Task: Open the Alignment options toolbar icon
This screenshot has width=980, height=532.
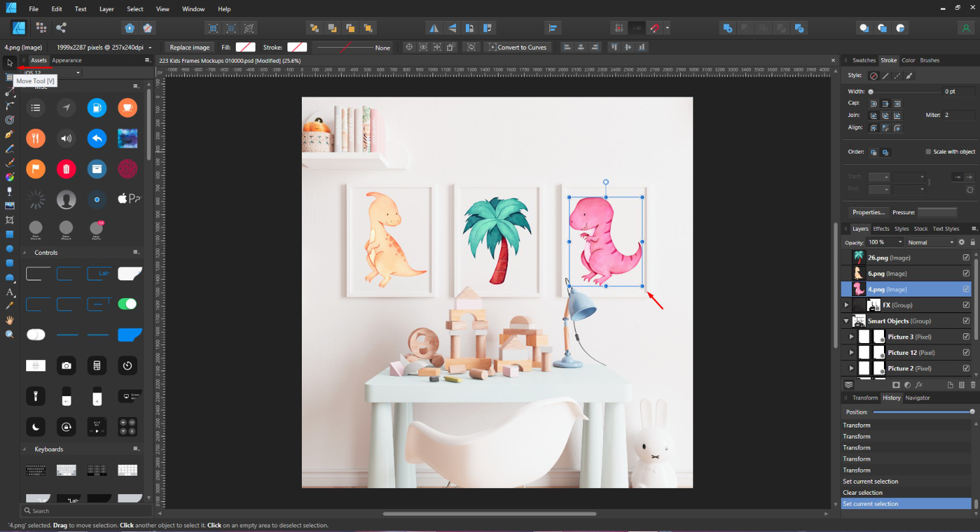Action: click(x=553, y=28)
